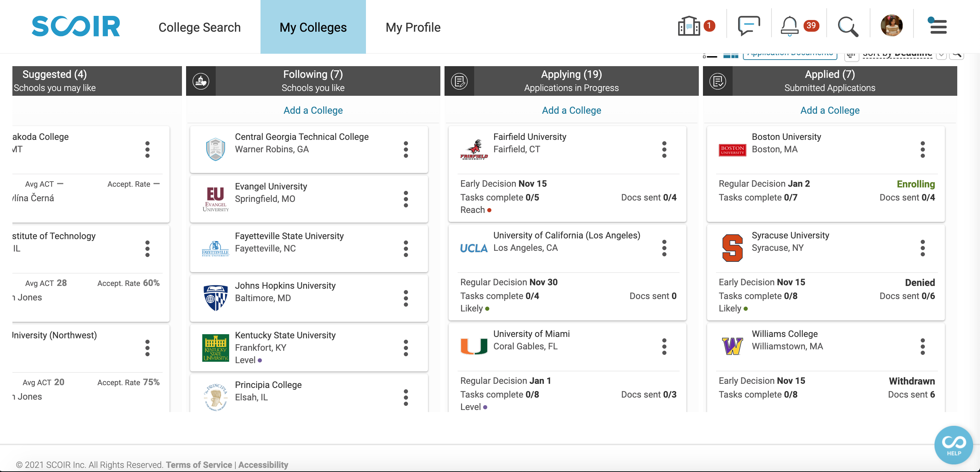Add a College to Applied list
Viewport: 980px width, 472px height.
point(830,110)
